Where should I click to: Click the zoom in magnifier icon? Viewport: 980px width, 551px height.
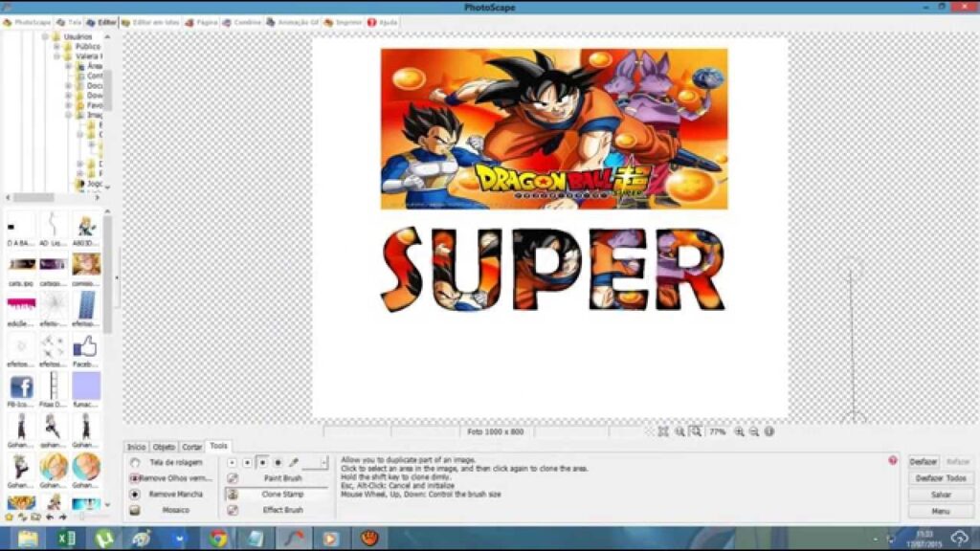[739, 431]
